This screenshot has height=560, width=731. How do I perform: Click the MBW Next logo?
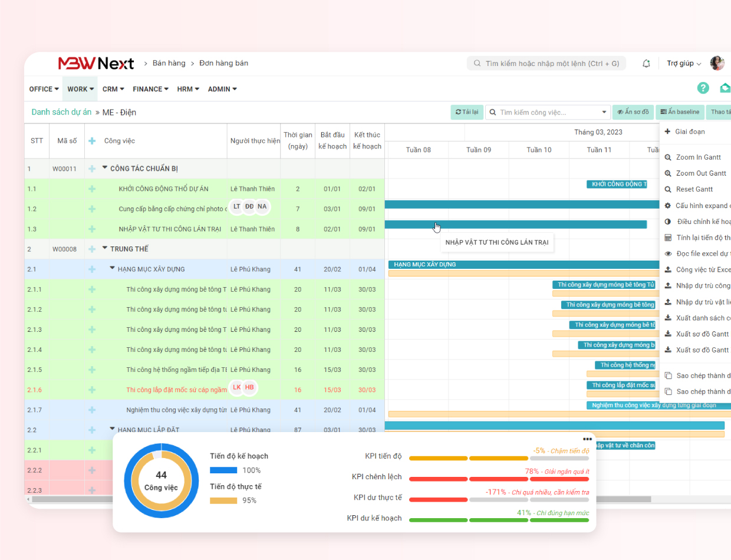tap(96, 63)
